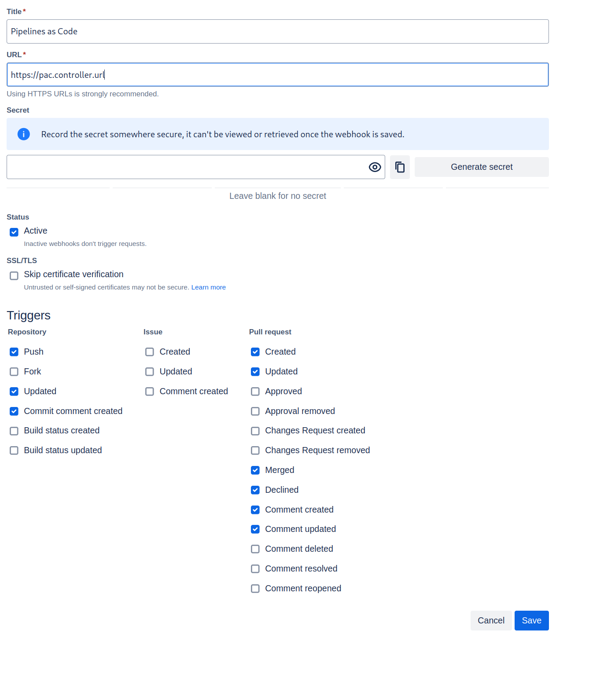Enable Comment deleted trigger
589x700 pixels.
255,549
